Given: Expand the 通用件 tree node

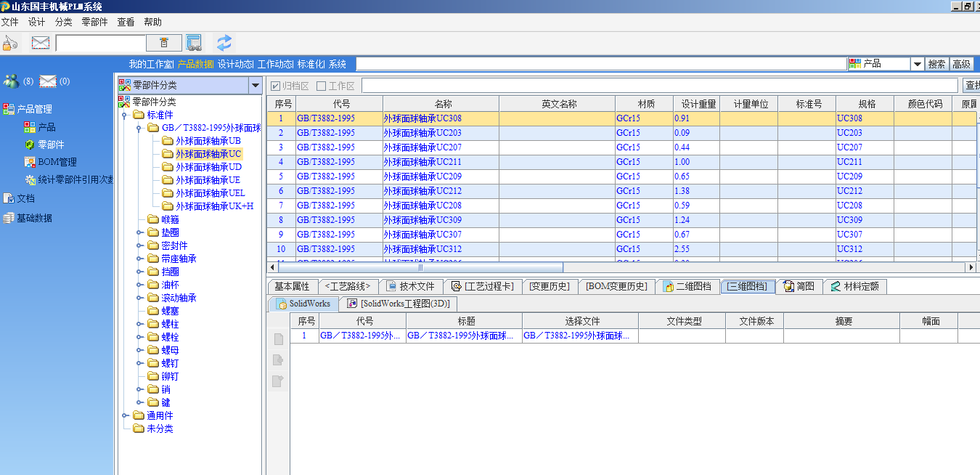Looking at the screenshot, I should pyautogui.click(x=125, y=415).
